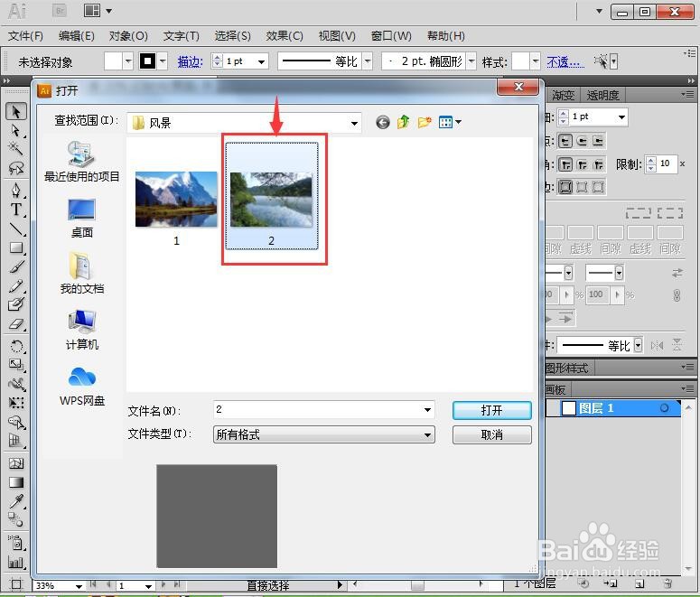Select the Symbol Sprayer tool
The height and width of the screenshot is (597, 700).
16,543
